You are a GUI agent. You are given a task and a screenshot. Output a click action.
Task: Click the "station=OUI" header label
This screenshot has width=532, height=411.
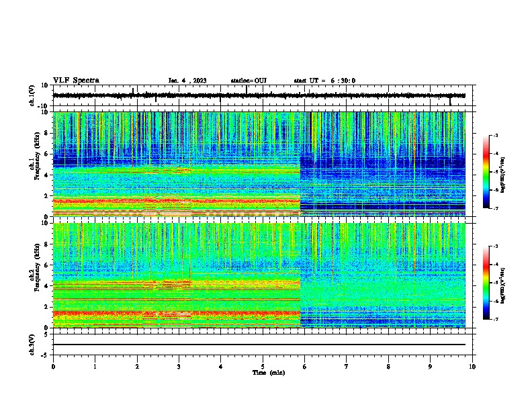click(249, 81)
